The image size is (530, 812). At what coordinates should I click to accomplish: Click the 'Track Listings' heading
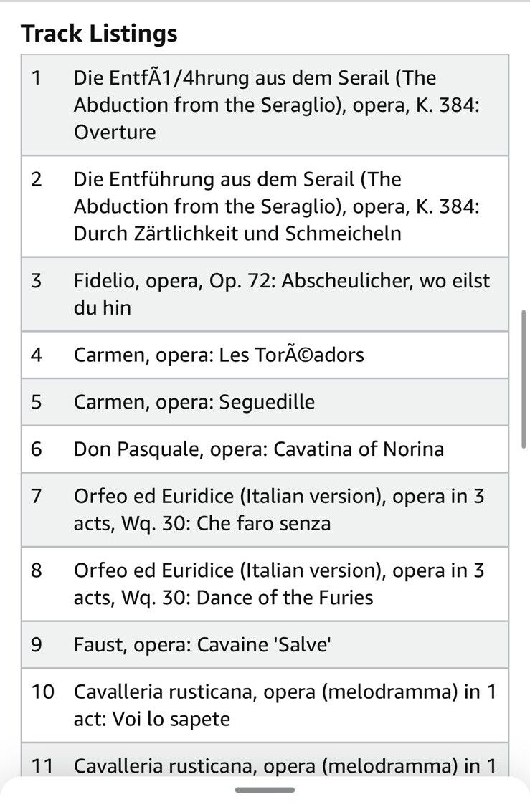(99, 33)
